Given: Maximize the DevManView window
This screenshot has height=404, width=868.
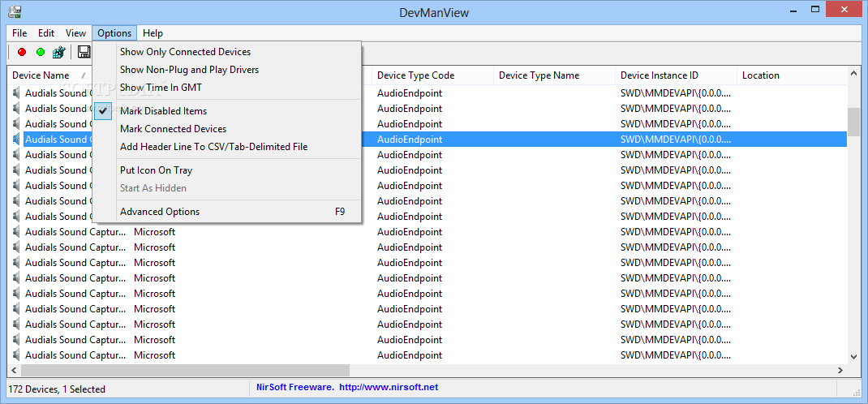Looking at the screenshot, I should pyautogui.click(x=814, y=8).
